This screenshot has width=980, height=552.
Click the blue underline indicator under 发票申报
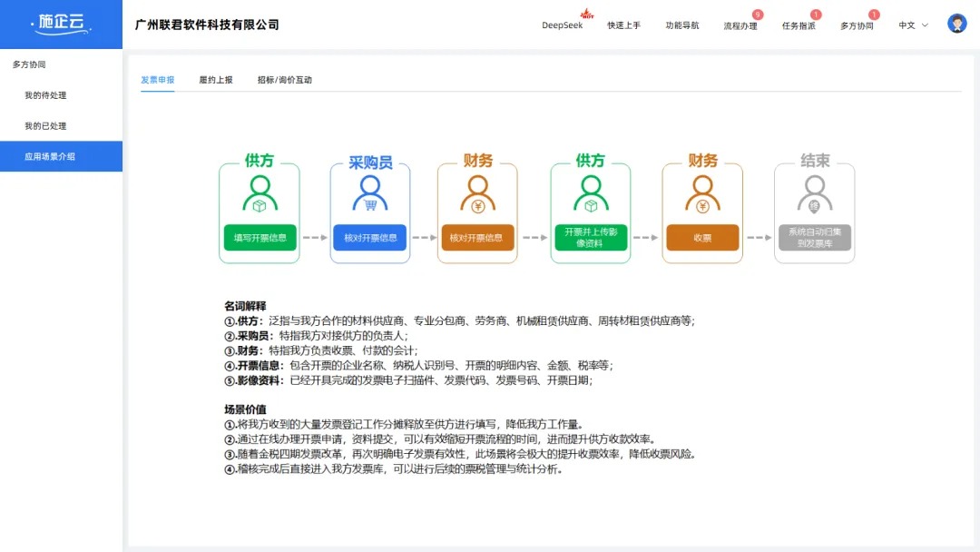point(157,90)
